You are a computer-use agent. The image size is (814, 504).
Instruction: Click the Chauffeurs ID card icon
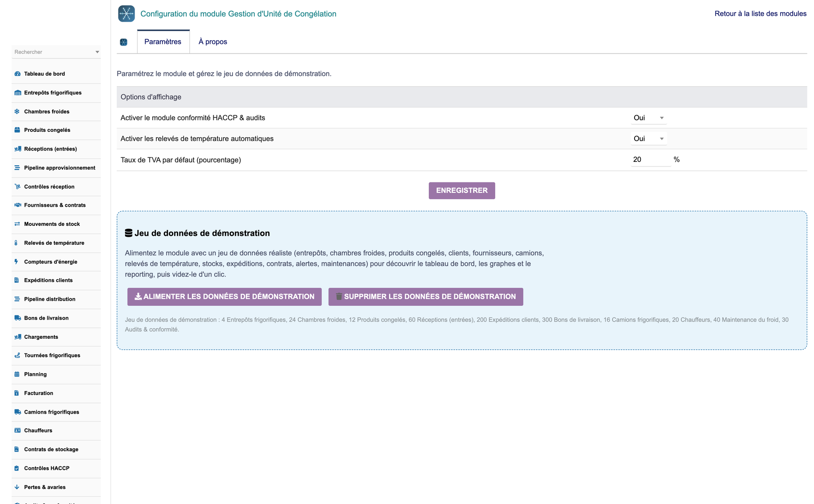(x=17, y=430)
